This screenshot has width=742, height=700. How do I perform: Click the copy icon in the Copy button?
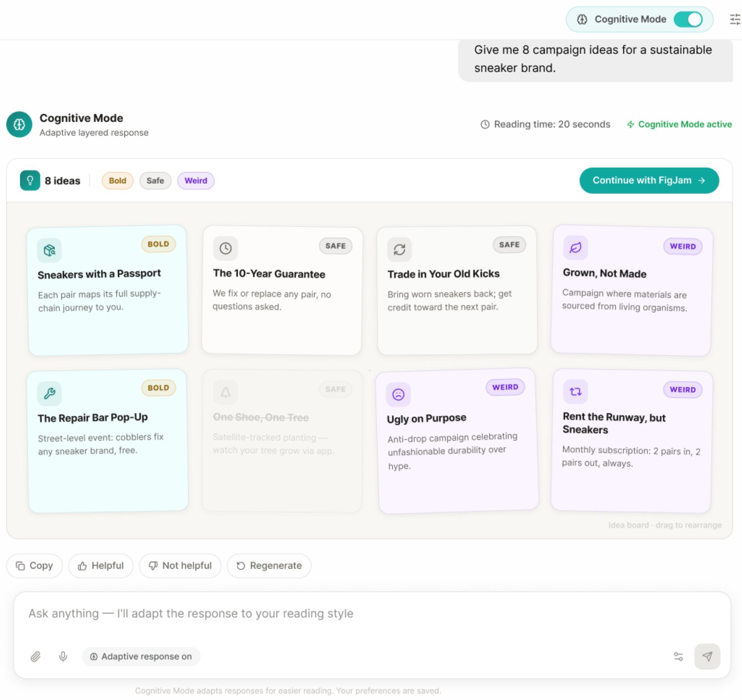tap(20, 566)
